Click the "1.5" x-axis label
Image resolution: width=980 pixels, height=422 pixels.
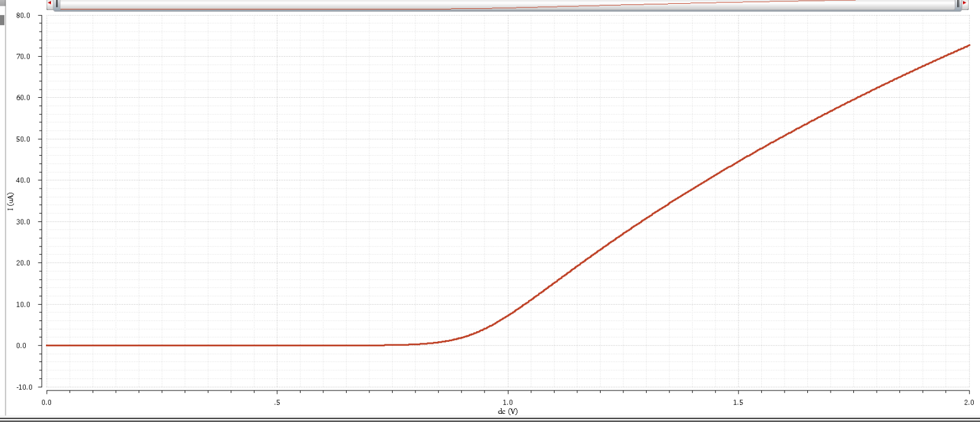[x=739, y=402]
